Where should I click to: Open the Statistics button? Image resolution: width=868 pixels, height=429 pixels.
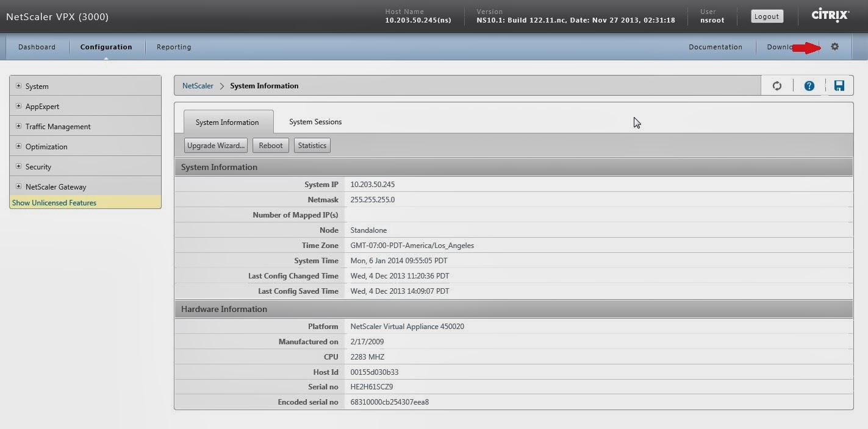tap(312, 146)
